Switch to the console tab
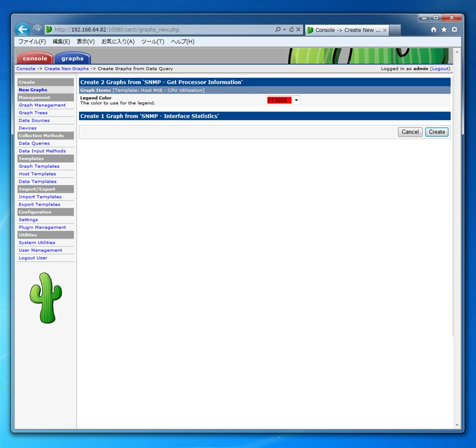Image resolution: width=476 pixels, height=448 pixels. pos(35,58)
